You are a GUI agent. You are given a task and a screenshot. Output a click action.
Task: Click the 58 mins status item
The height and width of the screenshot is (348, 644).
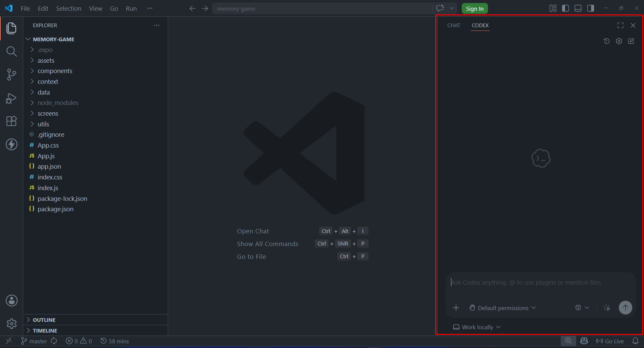pyautogui.click(x=114, y=341)
